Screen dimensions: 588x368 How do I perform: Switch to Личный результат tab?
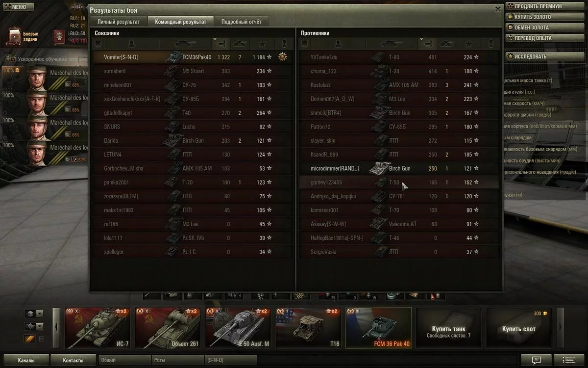click(x=119, y=22)
